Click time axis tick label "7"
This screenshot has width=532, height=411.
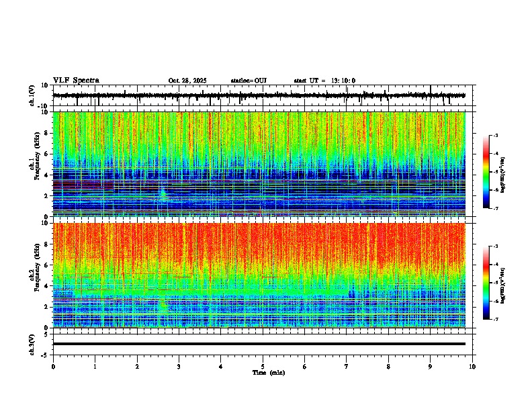[347, 367]
